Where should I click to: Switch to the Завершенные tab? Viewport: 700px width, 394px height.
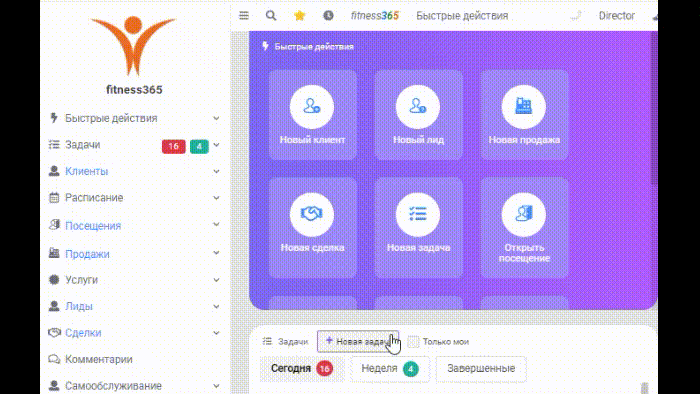point(481,369)
